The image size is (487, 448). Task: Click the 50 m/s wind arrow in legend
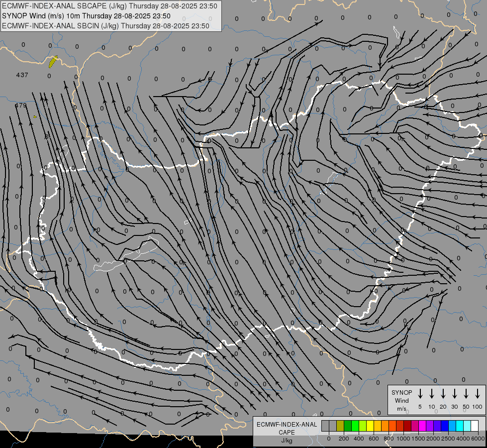click(466, 394)
